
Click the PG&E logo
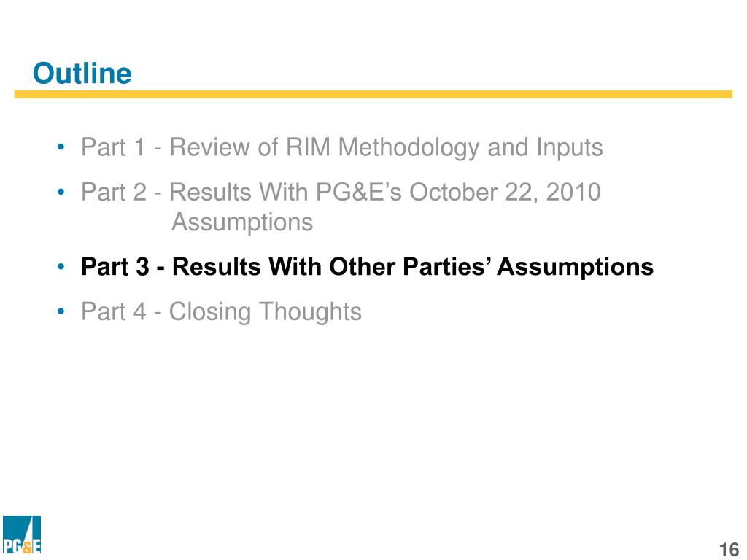pos(22,534)
